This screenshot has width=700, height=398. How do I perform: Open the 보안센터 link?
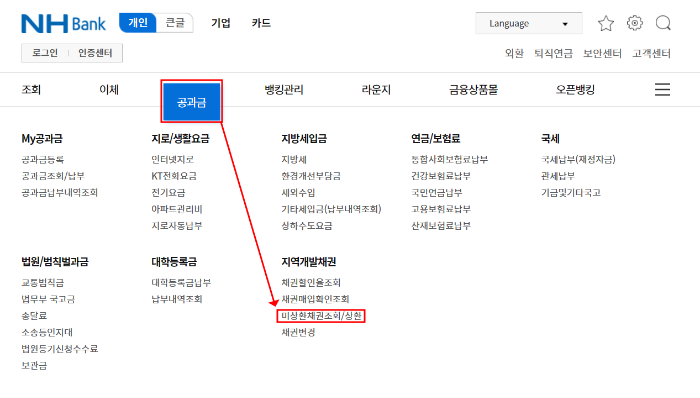(602, 54)
